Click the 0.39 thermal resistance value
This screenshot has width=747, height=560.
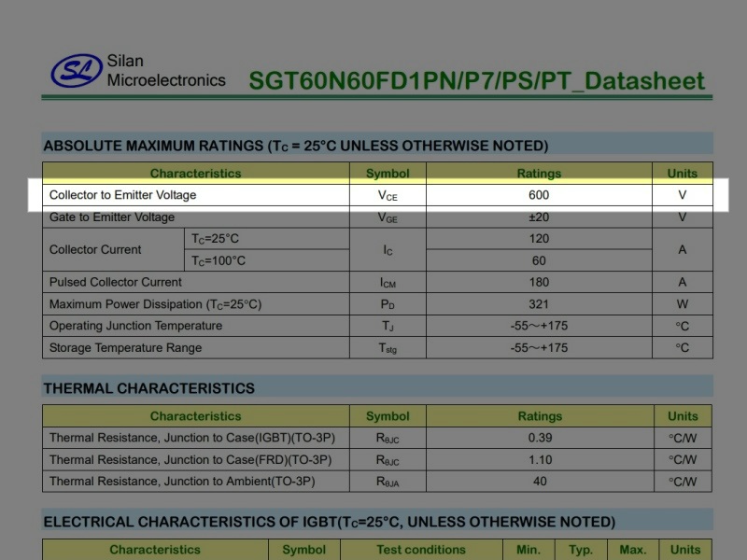(x=540, y=438)
